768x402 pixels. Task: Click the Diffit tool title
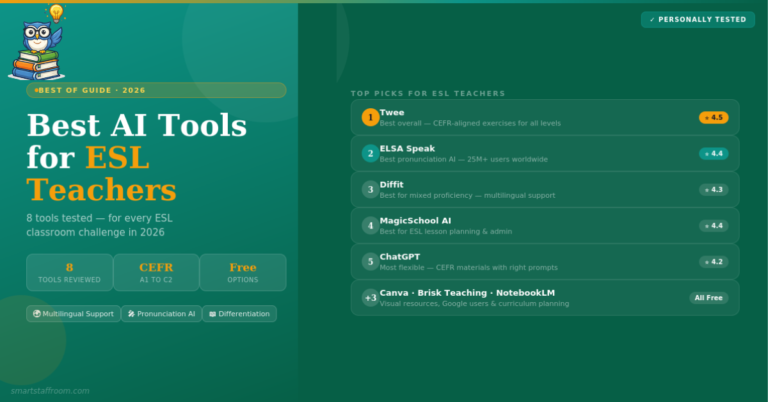391,185
